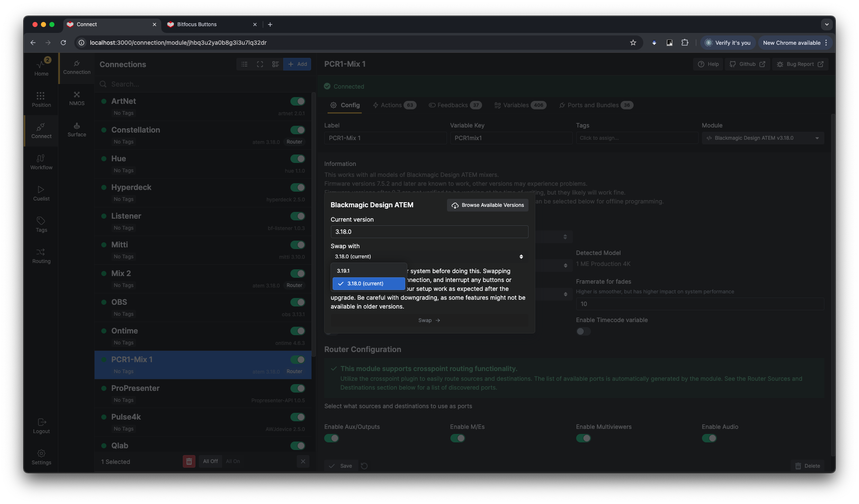Reload the page in Chrome
The height and width of the screenshot is (504, 859).
63,43
